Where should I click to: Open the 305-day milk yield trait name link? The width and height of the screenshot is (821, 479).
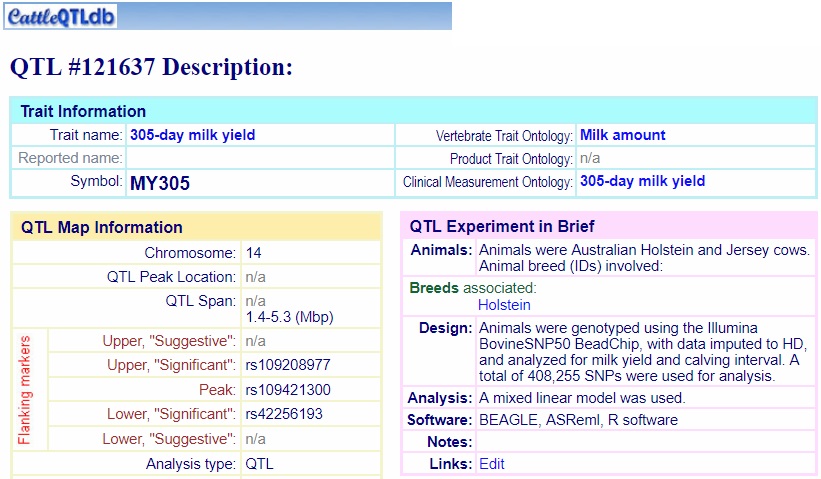point(192,135)
